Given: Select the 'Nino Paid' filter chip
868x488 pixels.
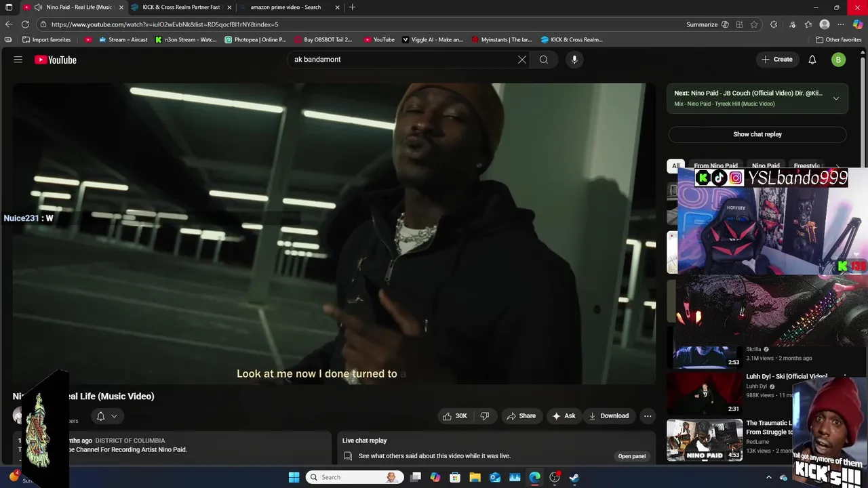Looking at the screenshot, I should click(x=766, y=165).
